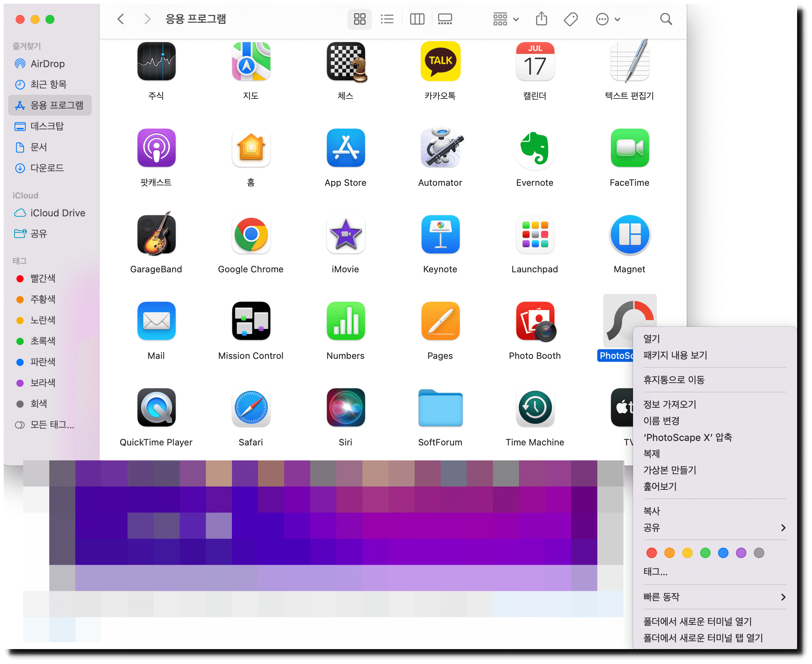Open the KakaoTalk app icon
The height and width of the screenshot is (664, 812).
(x=440, y=62)
